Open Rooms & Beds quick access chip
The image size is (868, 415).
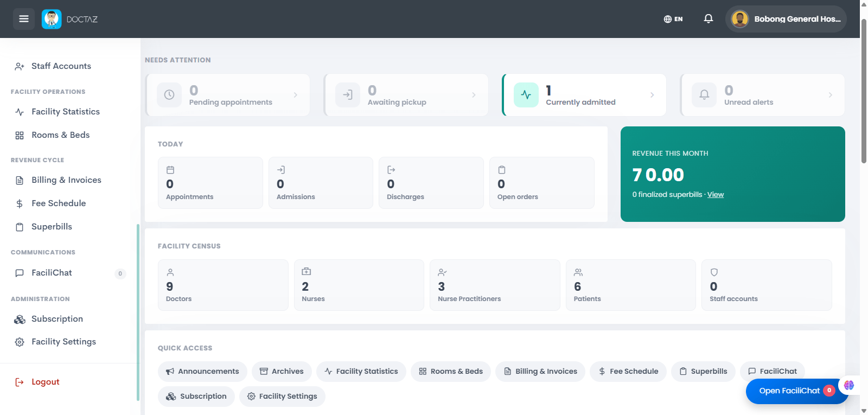point(451,372)
